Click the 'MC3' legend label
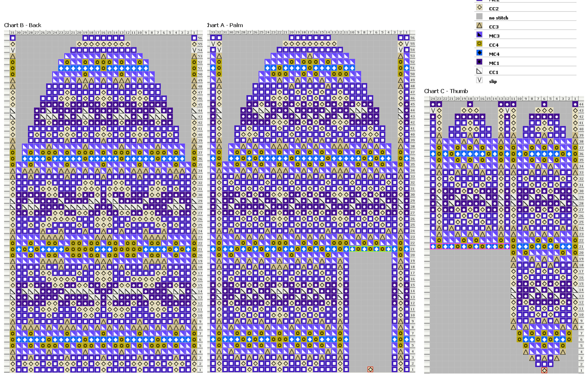The width and height of the screenshot is (588, 378). [494, 36]
